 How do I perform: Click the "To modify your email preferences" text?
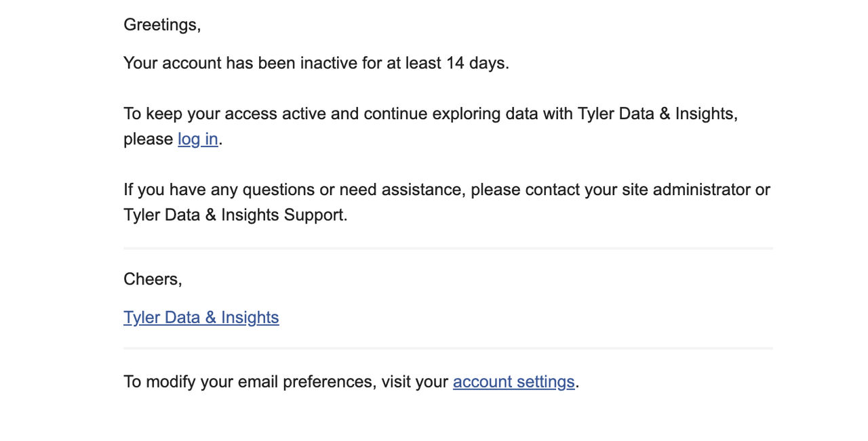pos(249,381)
